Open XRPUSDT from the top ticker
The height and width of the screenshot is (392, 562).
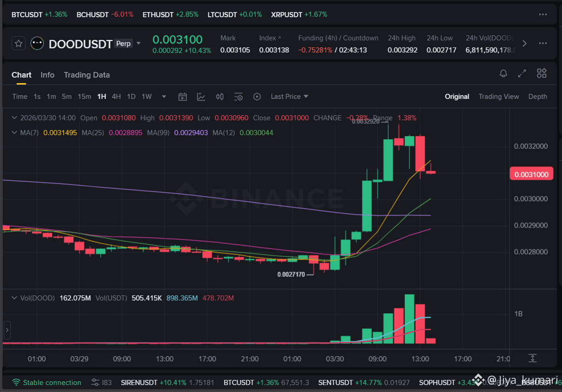point(299,14)
